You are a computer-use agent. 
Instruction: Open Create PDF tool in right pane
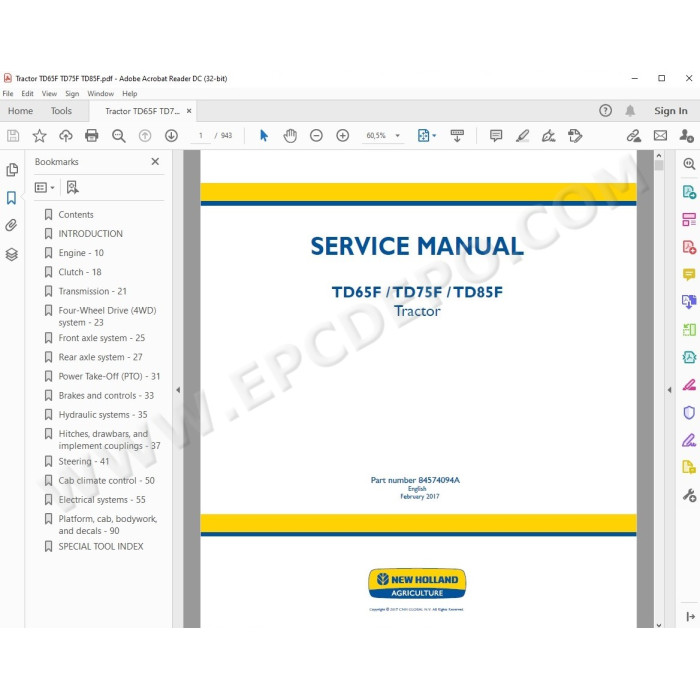[689, 247]
